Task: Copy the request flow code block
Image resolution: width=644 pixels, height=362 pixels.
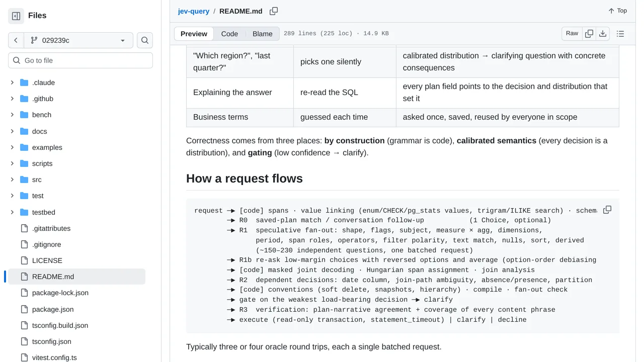Action: pyautogui.click(x=607, y=210)
